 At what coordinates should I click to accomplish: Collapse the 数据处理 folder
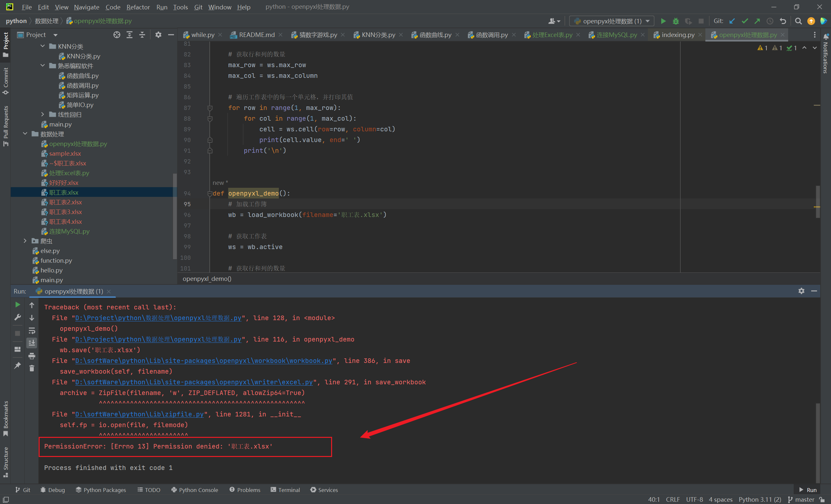[x=25, y=134]
